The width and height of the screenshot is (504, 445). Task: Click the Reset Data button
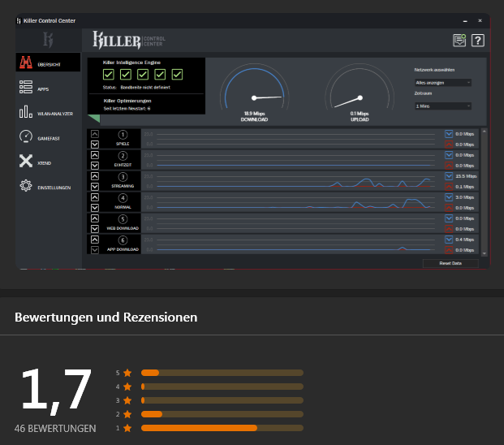pos(450,263)
